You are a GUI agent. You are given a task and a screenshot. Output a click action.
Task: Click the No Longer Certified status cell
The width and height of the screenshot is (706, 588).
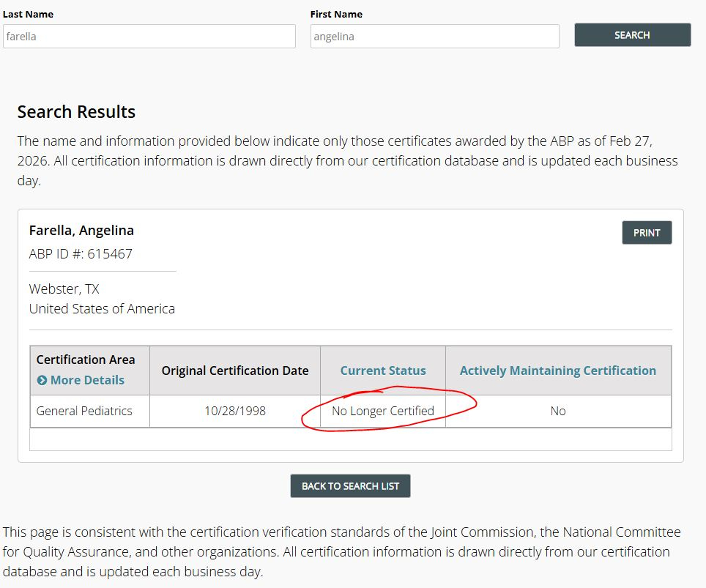click(x=382, y=411)
